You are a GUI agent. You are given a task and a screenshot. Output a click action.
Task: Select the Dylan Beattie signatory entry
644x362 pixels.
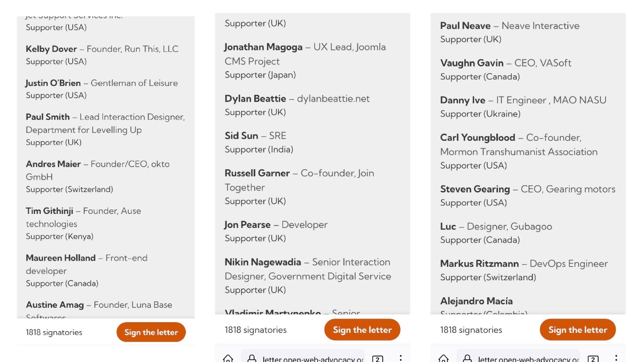click(x=255, y=99)
